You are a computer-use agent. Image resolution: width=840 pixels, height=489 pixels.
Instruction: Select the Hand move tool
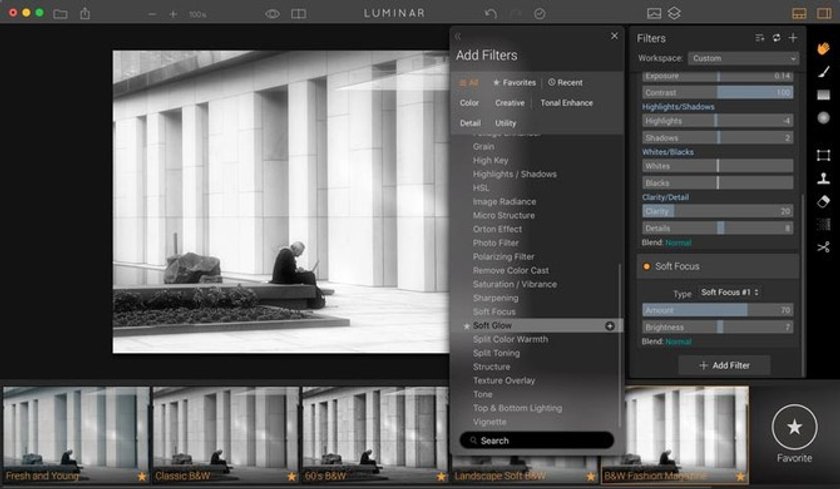[x=823, y=49]
